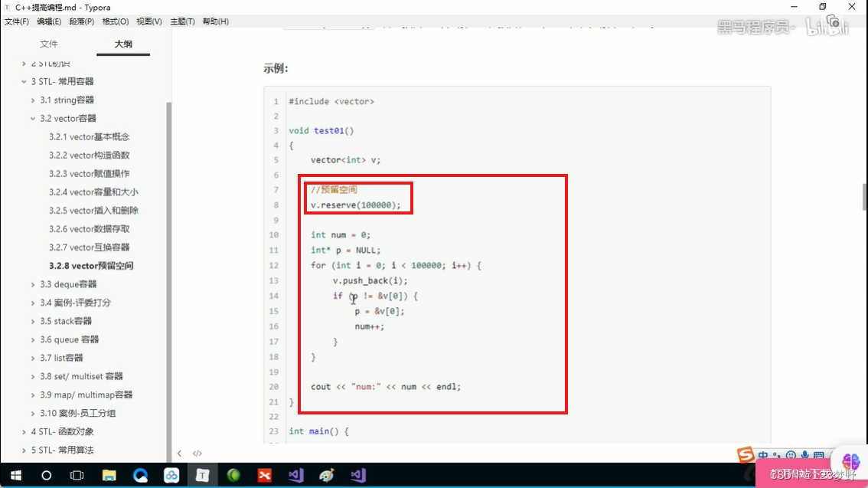Screen dimensions: 868x488
Task: Toggle Sogou Chinese 中 input mode
Action: (763, 456)
